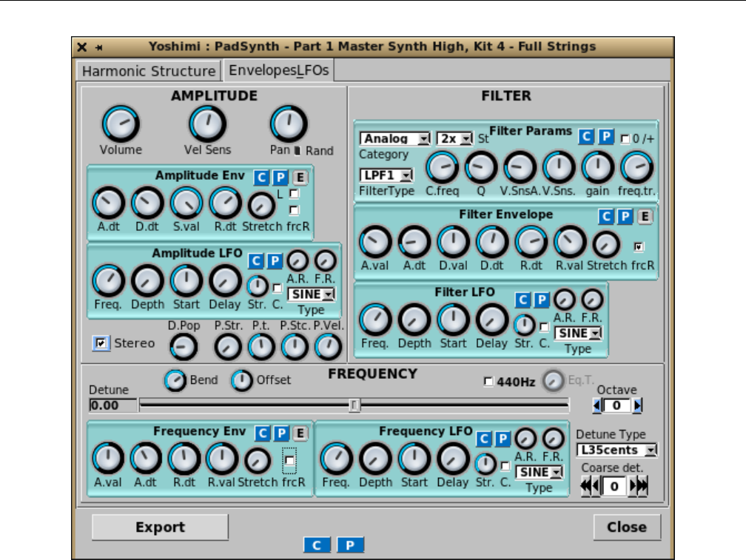
Task: Select the EnvelopesLFOs tab
Action: point(279,70)
